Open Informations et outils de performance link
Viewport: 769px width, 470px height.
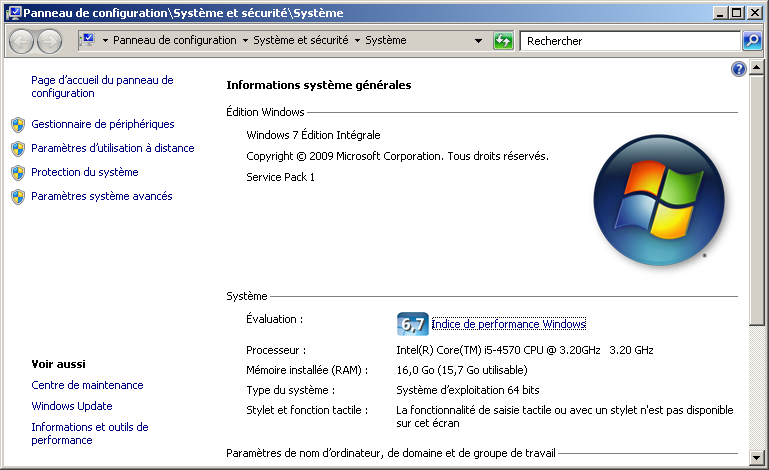point(90,434)
